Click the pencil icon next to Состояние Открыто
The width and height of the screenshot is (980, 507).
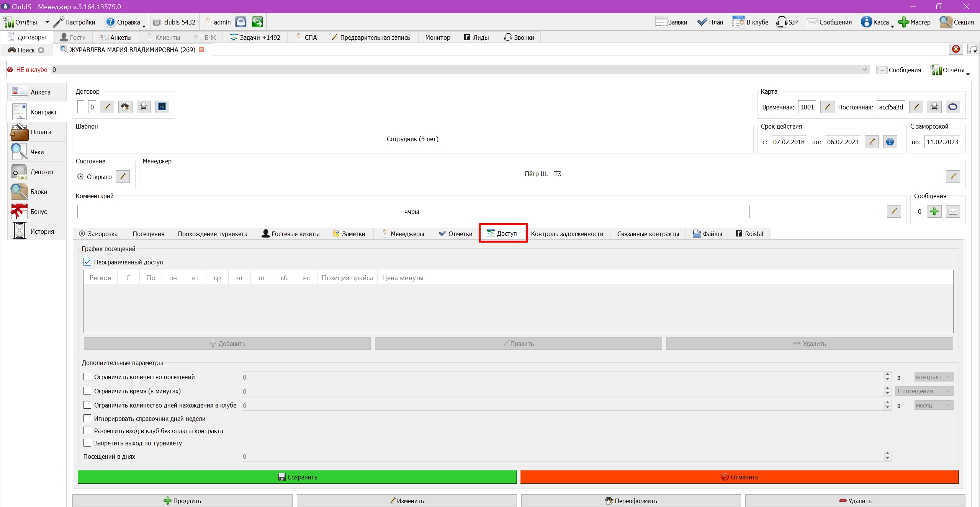coord(123,176)
